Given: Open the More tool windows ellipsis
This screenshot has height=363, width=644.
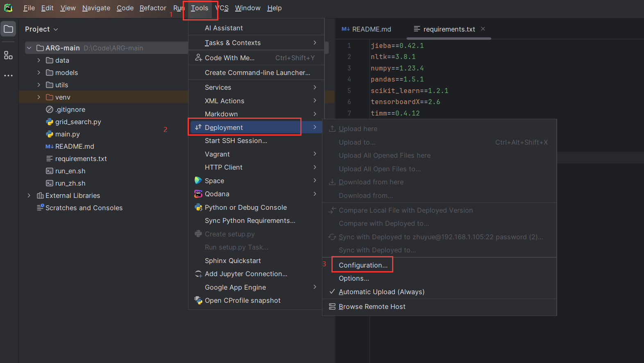Looking at the screenshot, I should click(x=8, y=76).
